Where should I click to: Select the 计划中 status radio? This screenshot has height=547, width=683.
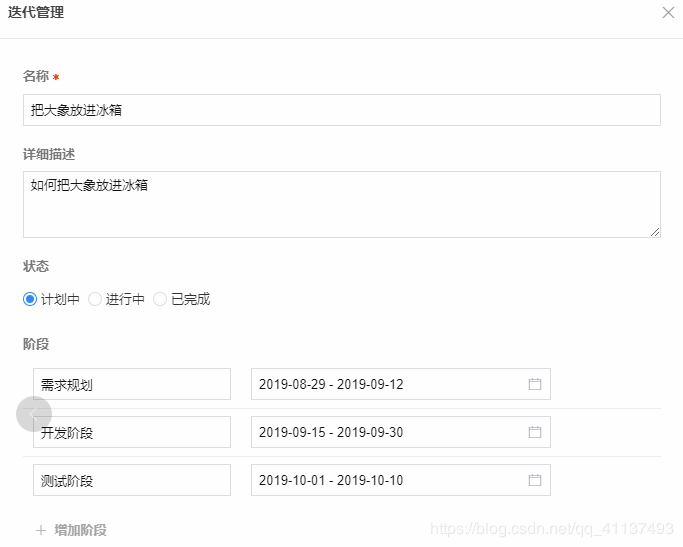click(x=30, y=299)
